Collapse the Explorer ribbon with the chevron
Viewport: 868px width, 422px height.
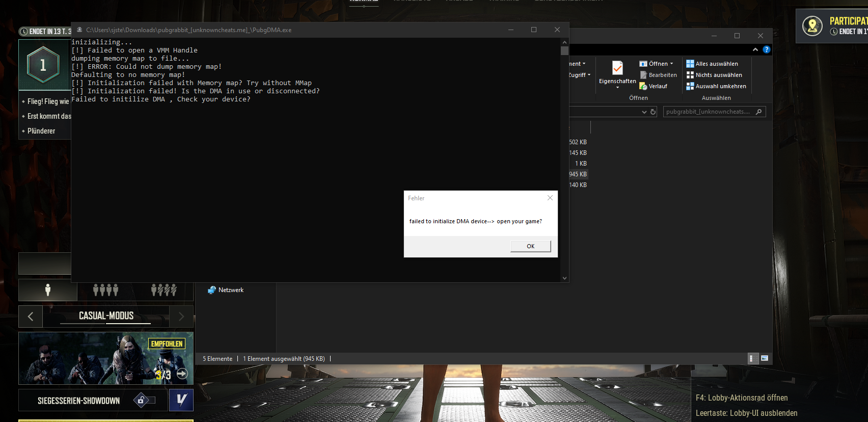point(755,49)
